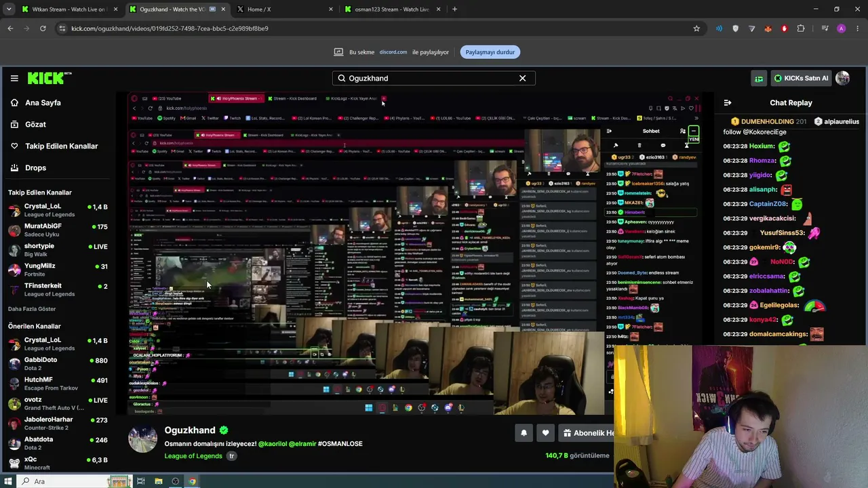This screenshot has height=488, width=868.
Task: Click the tr language tag
Action: 231,456
